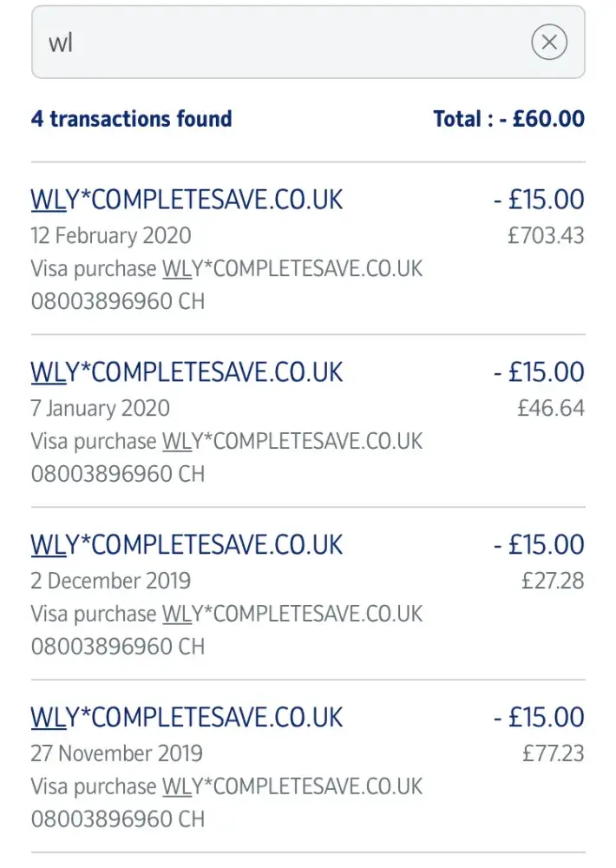Open the 27 November 2019 transaction title
This screenshot has height=868, width=616.
(187, 718)
